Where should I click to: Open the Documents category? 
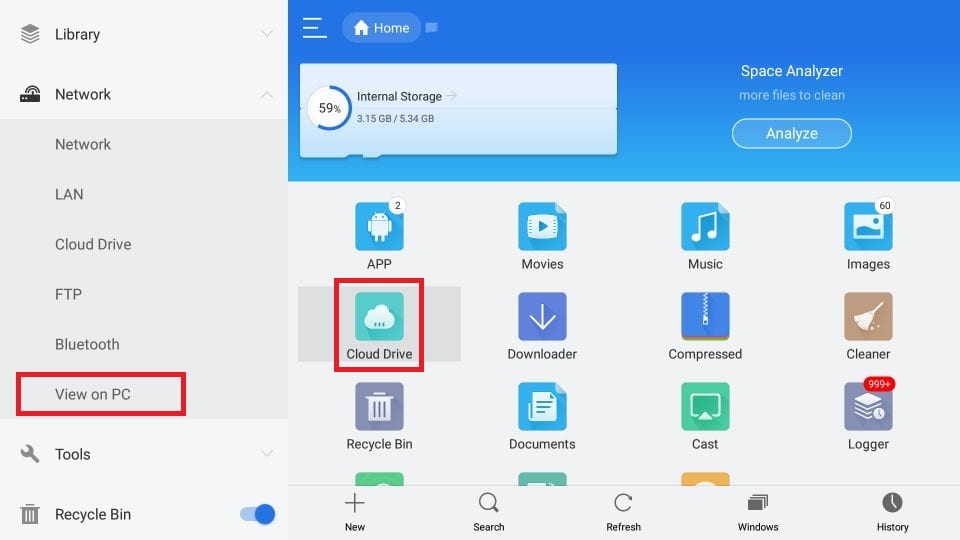click(542, 407)
